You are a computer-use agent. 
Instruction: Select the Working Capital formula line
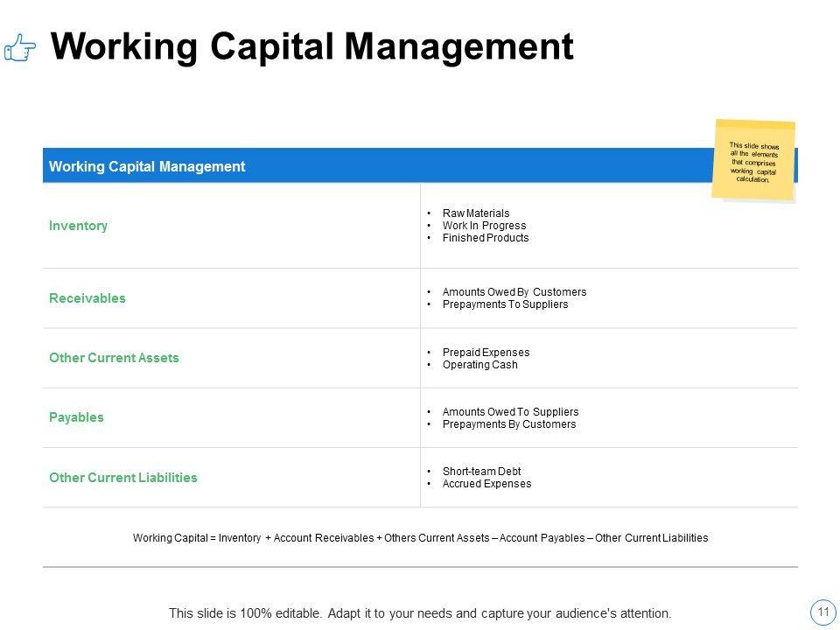tap(421, 538)
